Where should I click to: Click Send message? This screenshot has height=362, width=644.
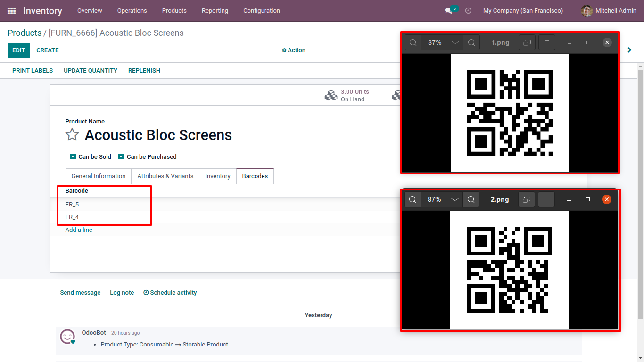click(80, 293)
